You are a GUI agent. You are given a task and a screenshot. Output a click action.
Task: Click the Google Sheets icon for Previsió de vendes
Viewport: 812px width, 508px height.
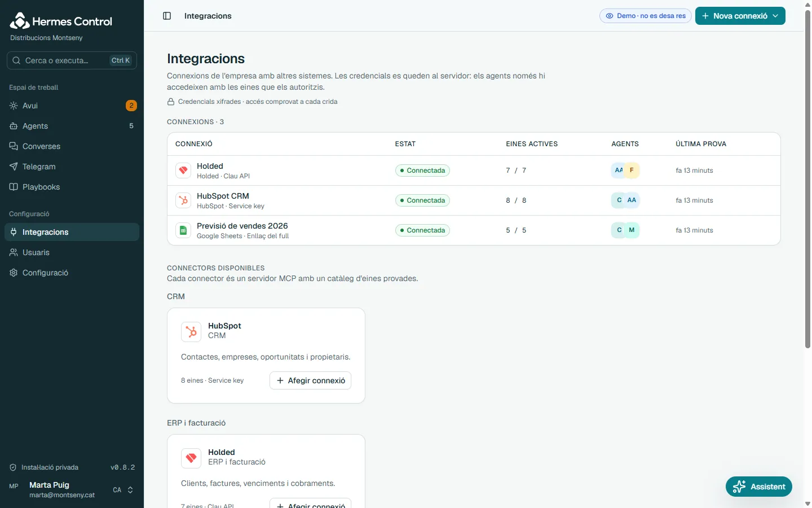click(183, 230)
